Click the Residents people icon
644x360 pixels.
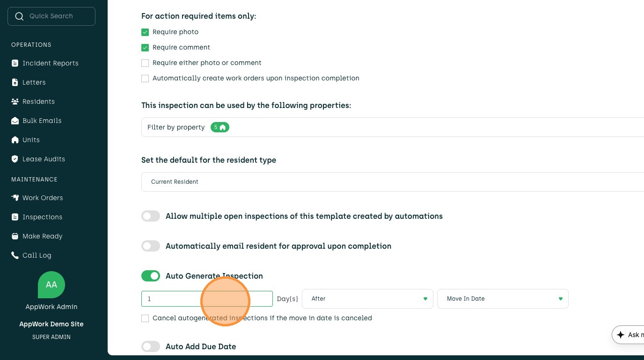15,101
